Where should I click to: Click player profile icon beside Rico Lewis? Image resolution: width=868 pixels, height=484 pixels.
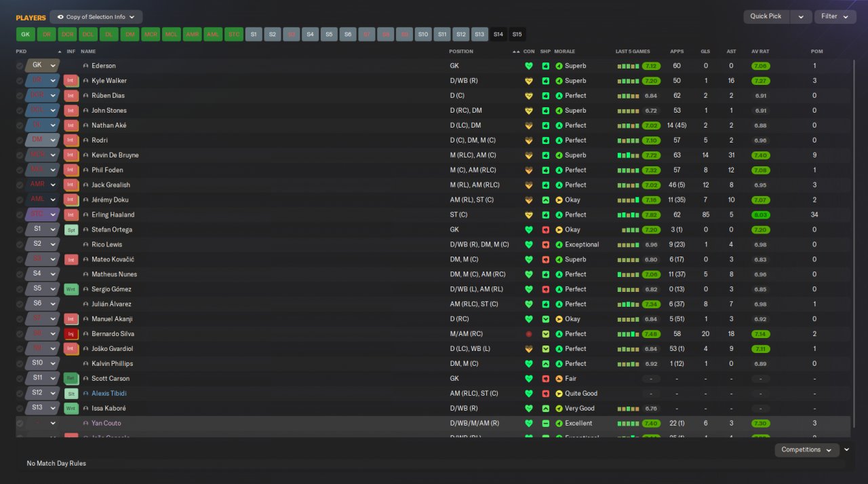click(85, 244)
